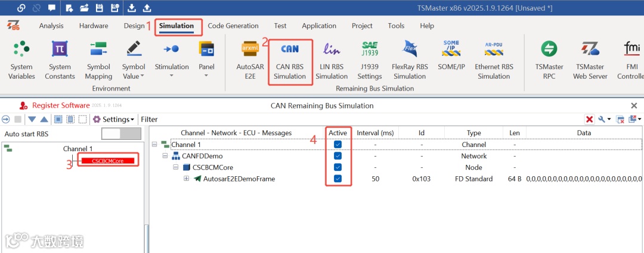The image size is (644, 253).
Task: Open the Settings dropdown in RBS toolbar
Action: coord(114,119)
